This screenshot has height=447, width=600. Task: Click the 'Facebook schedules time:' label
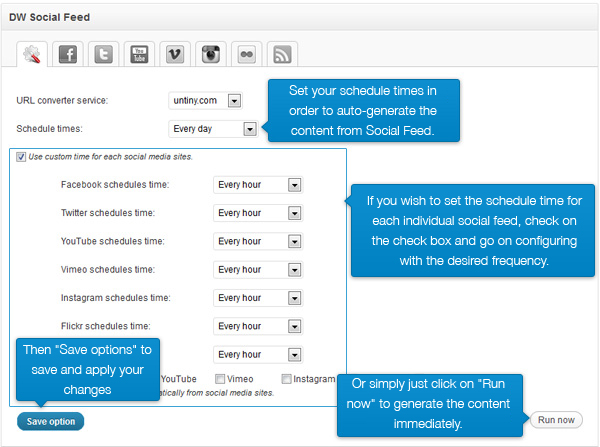click(x=115, y=184)
